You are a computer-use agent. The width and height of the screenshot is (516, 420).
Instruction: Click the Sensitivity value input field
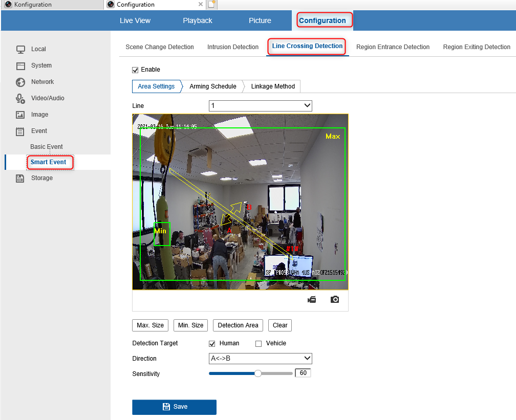303,373
